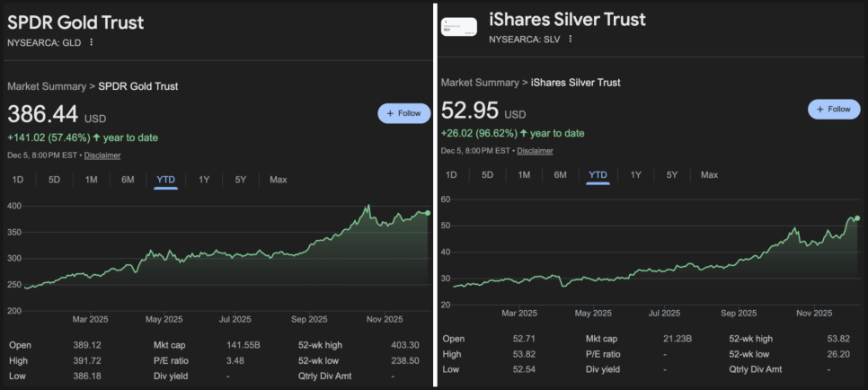Open the three-dot menu next to NYSEARCA: GLD

[91, 42]
